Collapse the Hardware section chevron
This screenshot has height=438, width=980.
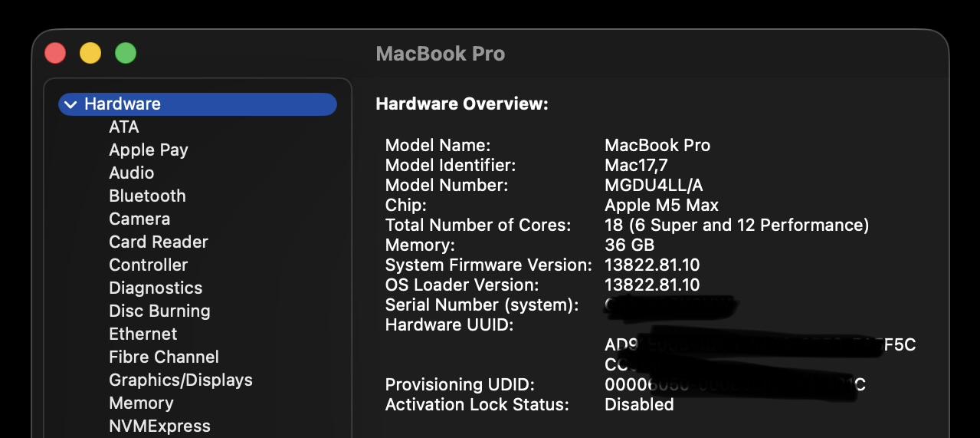70,104
